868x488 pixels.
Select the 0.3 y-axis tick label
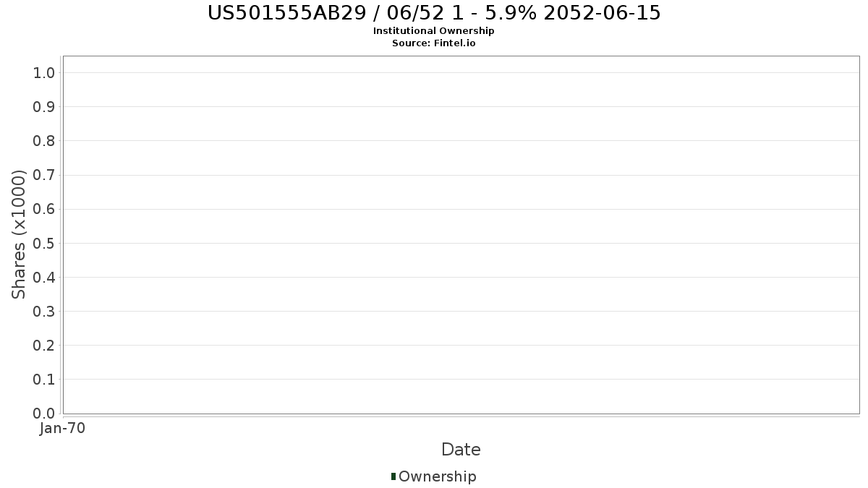(44, 312)
